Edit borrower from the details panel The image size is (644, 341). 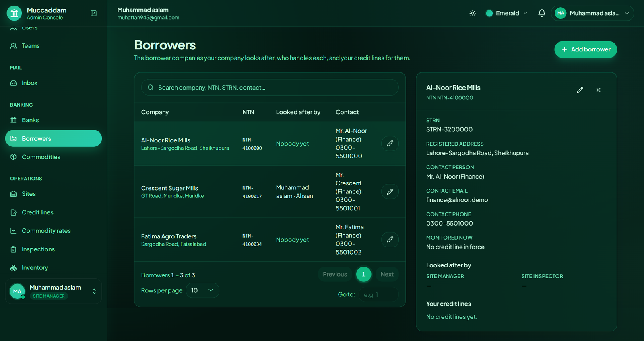tap(580, 90)
